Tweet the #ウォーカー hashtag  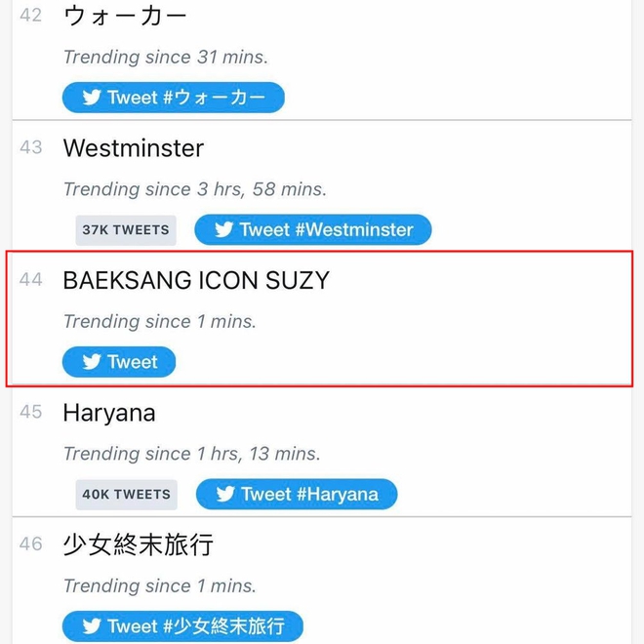[x=174, y=98]
